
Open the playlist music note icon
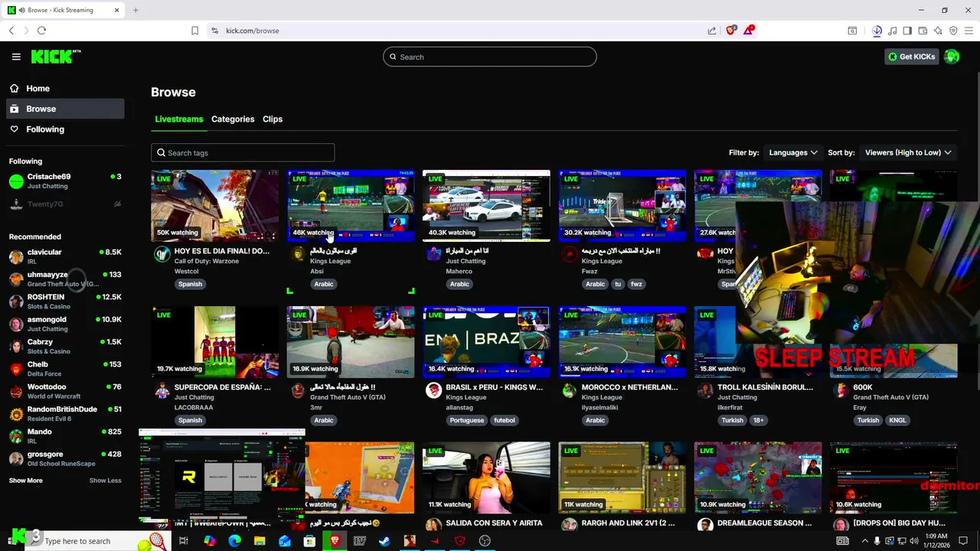click(893, 31)
